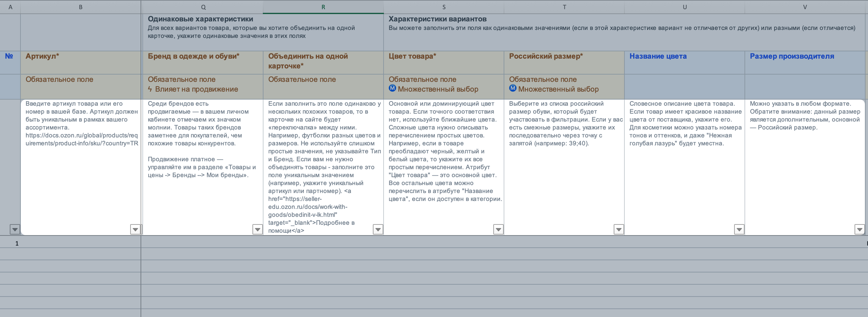Screen dimensions: 868x317
Task: Open filter dropdown in № column
Action: (x=15, y=230)
